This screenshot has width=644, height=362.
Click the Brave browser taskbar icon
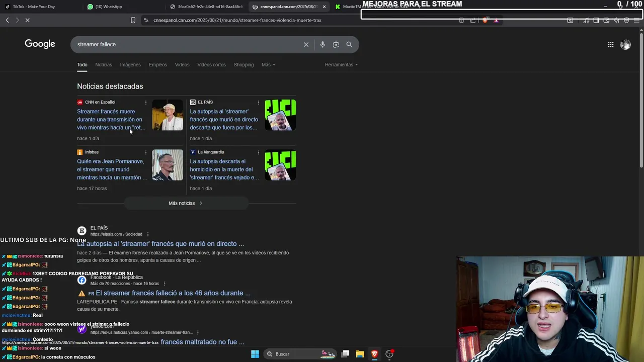pos(374,354)
